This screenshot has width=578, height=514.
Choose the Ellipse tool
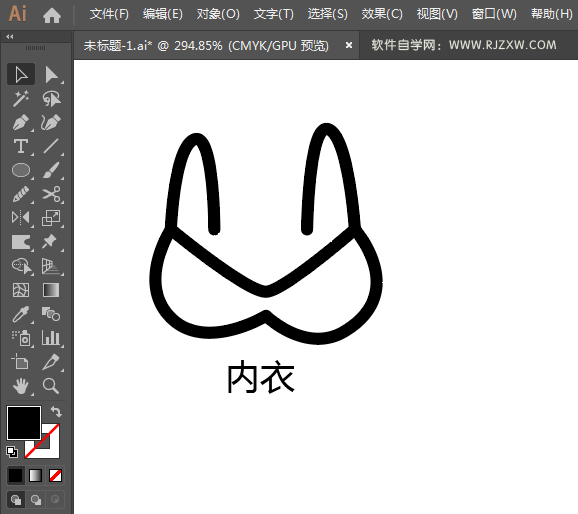21,170
